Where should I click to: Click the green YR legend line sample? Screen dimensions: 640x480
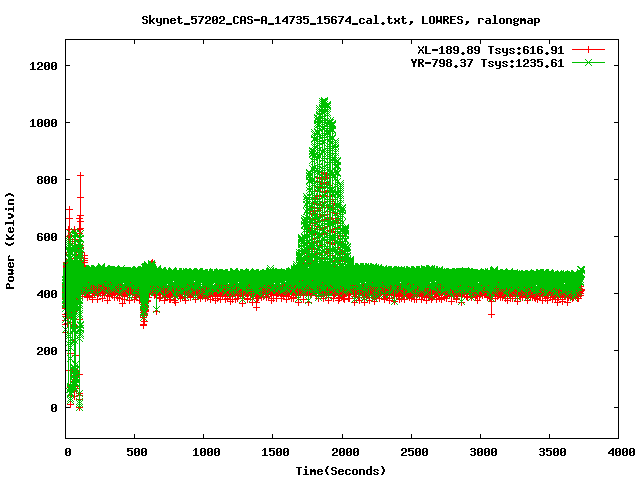click(x=588, y=62)
